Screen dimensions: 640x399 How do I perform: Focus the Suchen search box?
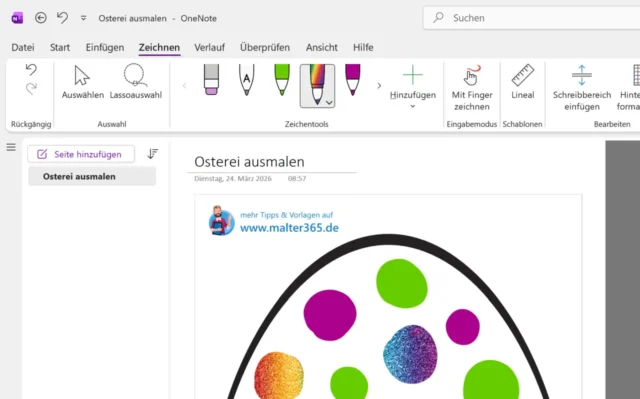click(531, 18)
